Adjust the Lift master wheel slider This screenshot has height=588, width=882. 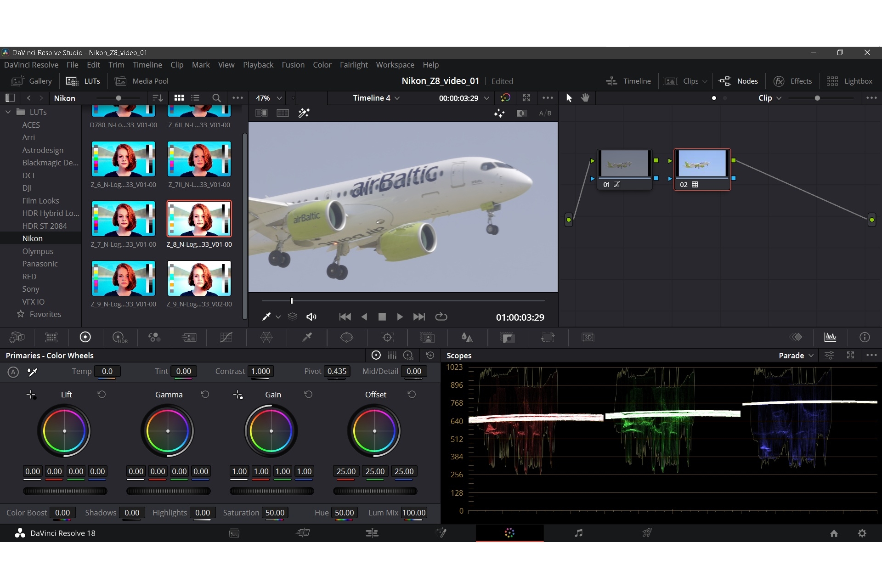click(65, 491)
